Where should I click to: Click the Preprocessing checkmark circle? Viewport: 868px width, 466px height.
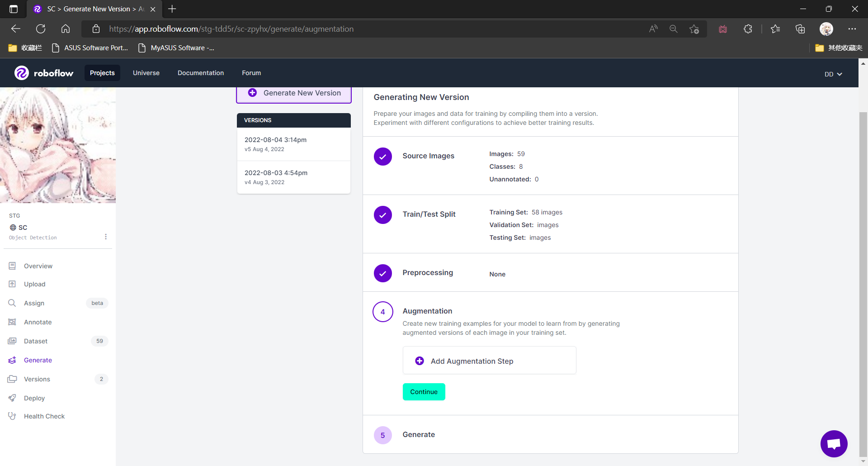point(382,273)
